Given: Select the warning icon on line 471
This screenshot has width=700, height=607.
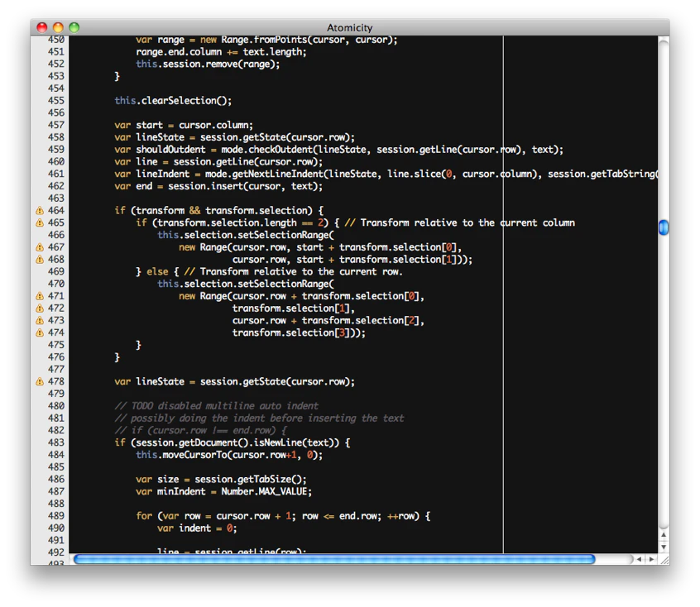Looking at the screenshot, I should [x=40, y=295].
